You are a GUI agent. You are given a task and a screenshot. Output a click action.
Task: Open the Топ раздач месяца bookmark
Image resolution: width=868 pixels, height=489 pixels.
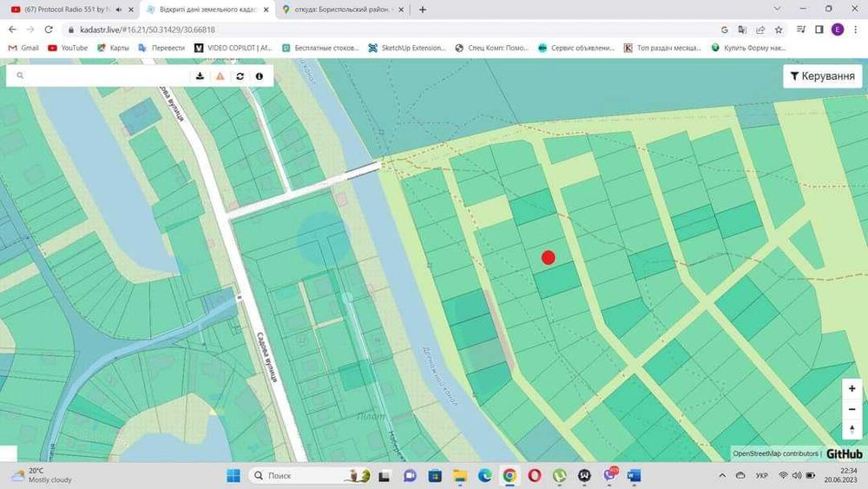(662, 48)
